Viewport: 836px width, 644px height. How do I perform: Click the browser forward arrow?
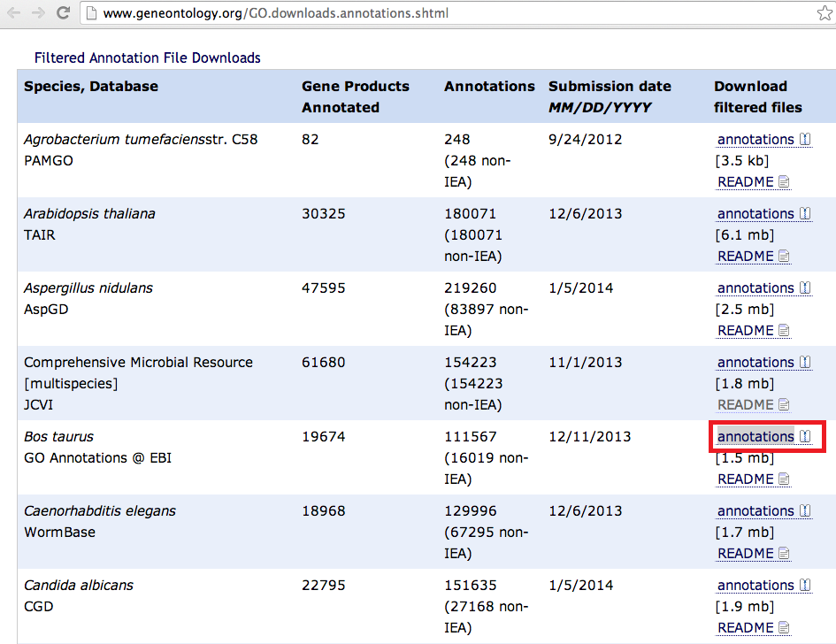click(38, 13)
